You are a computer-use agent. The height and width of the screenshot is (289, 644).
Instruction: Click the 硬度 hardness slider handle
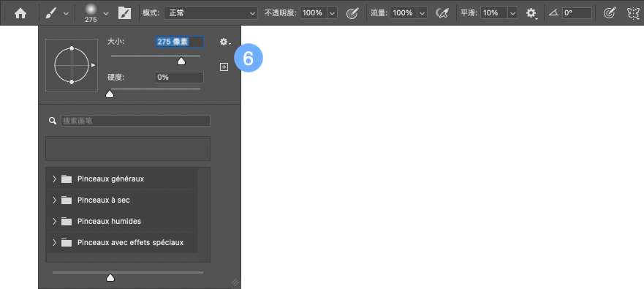(x=110, y=94)
